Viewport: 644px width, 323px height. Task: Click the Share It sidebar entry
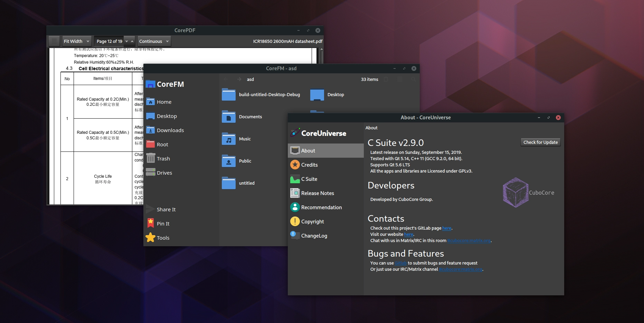pyautogui.click(x=166, y=210)
